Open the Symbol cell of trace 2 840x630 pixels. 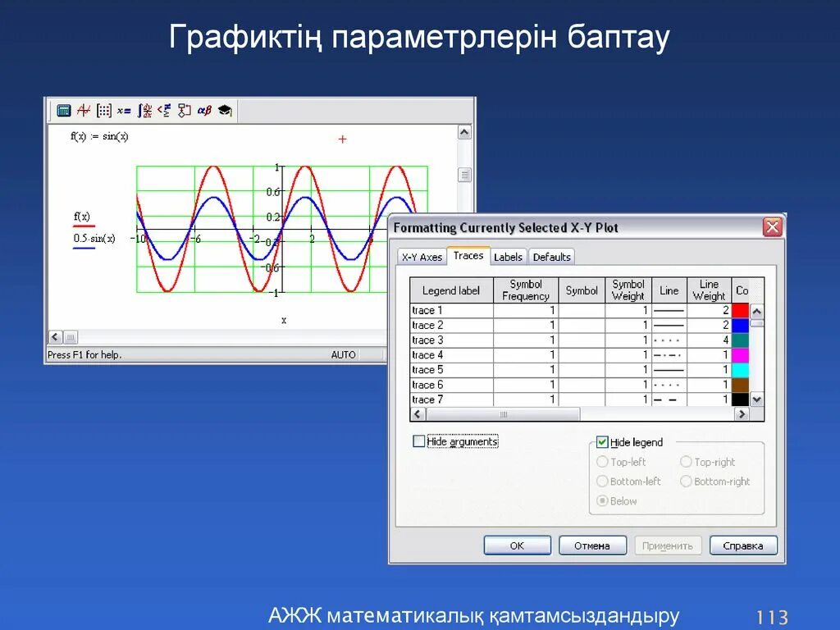(582, 325)
